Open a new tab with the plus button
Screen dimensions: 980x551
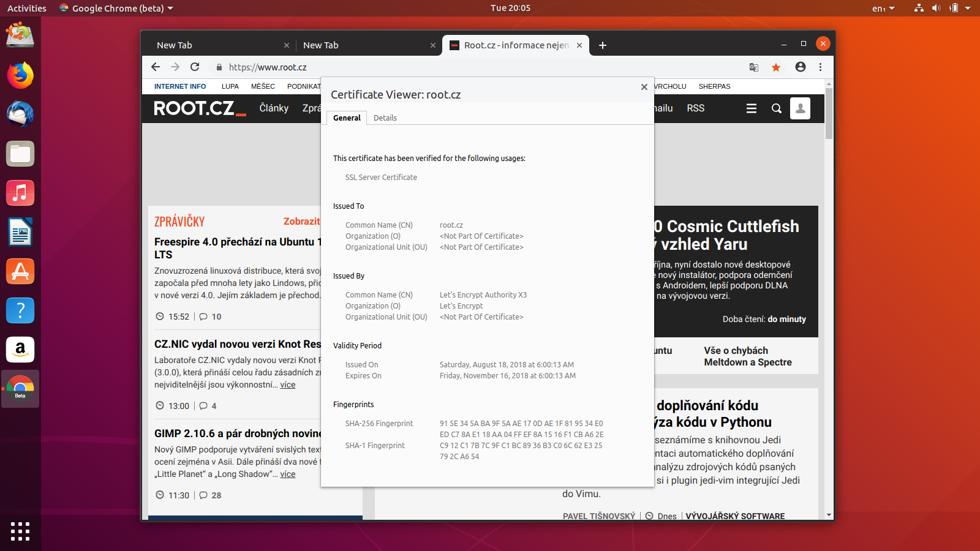(603, 45)
